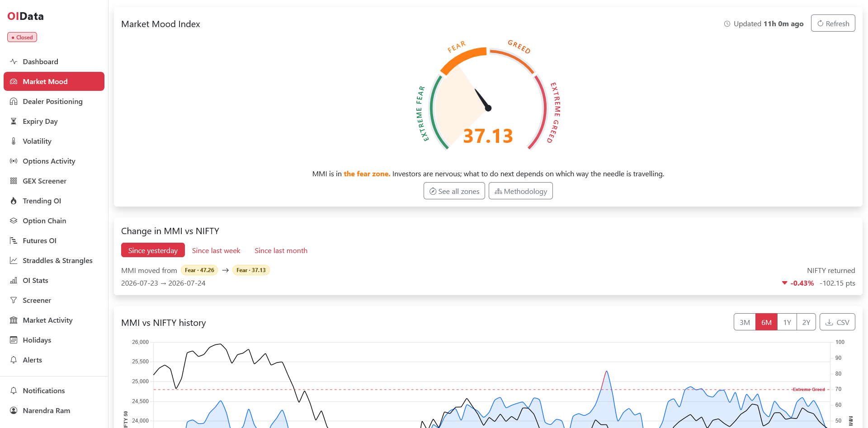Click the Change in MMI vs NIFTY heading
The width and height of the screenshot is (868, 428).
tap(170, 231)
